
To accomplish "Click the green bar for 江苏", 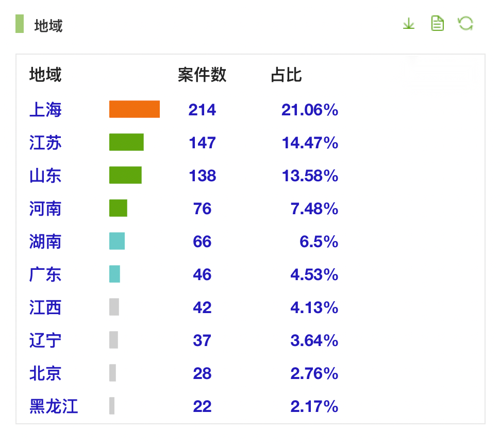I will [x=126, y=142].
